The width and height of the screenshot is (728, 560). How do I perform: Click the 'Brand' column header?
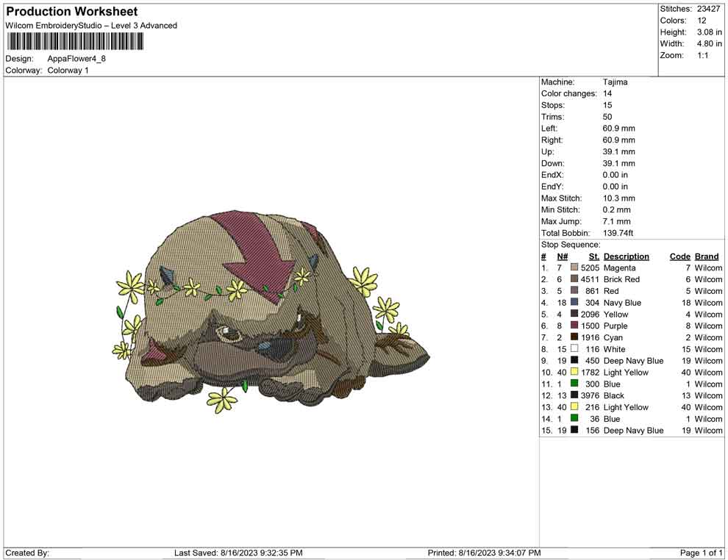707,256
